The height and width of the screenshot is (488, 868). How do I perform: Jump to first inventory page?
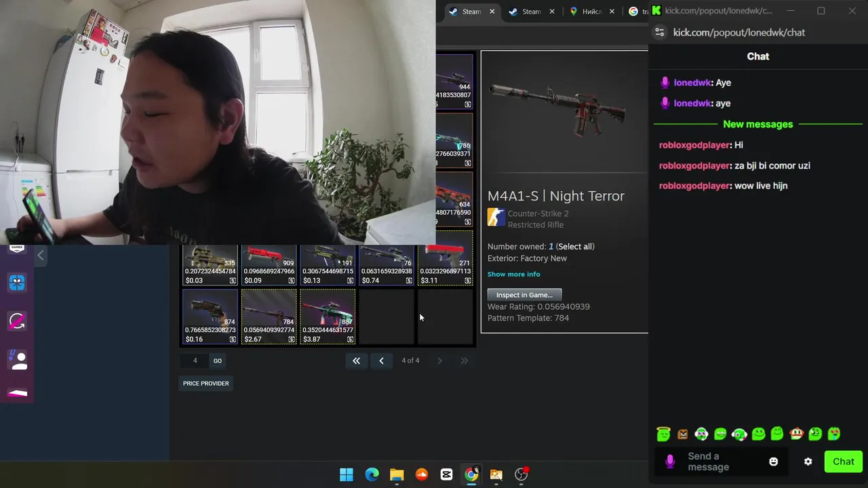(356, 361)
